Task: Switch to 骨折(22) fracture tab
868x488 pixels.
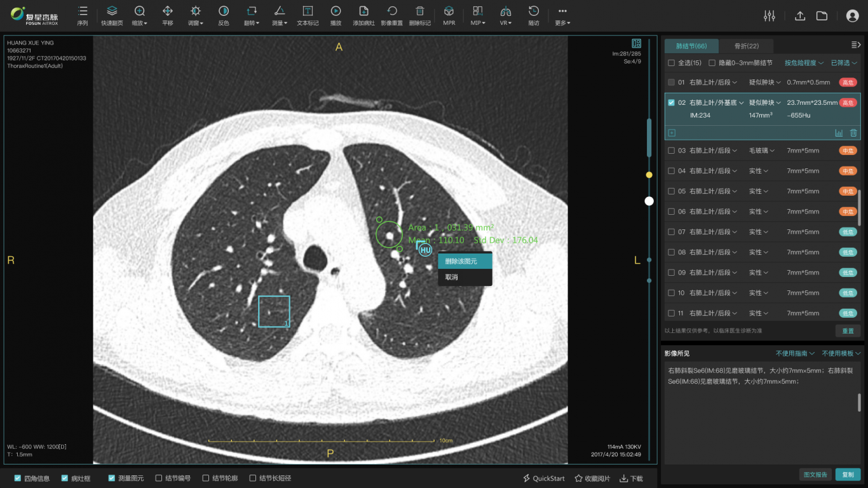Action: point(747,46)
